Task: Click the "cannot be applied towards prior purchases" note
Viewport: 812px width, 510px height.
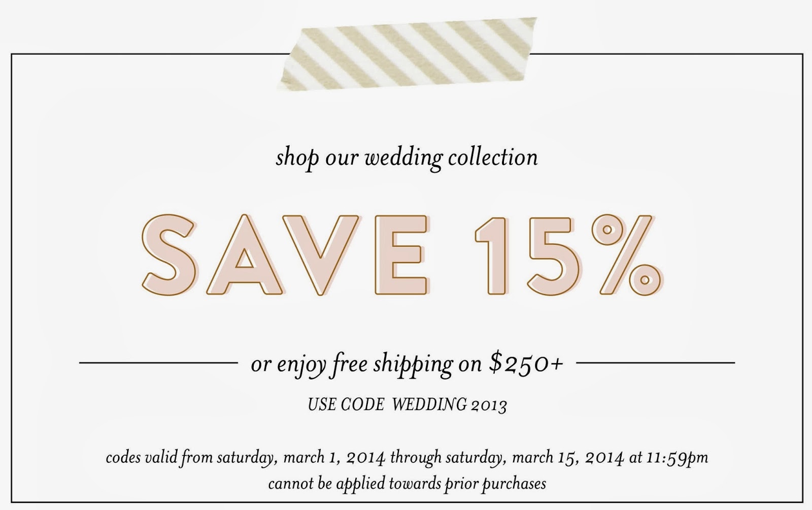Action: tap(407, 483)
